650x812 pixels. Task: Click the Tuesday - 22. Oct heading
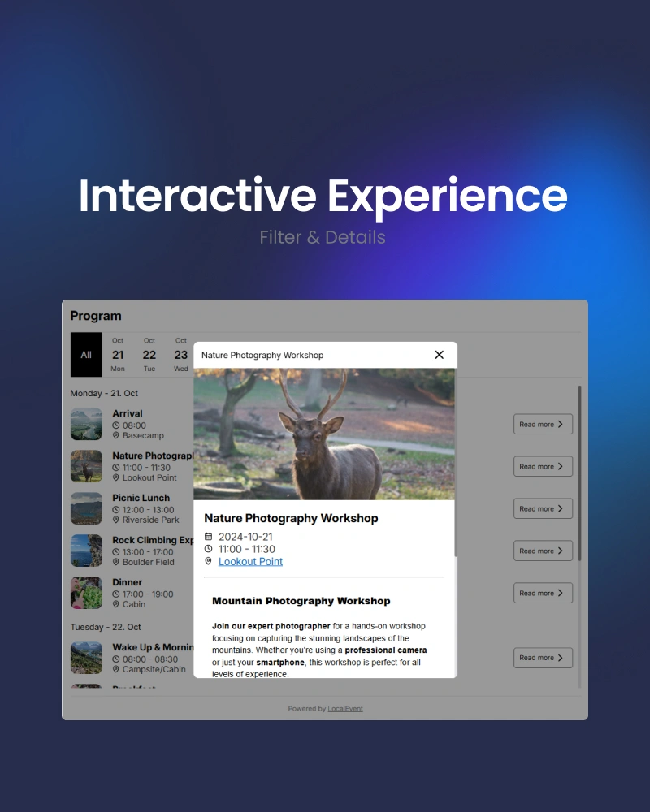coord(106,627)
